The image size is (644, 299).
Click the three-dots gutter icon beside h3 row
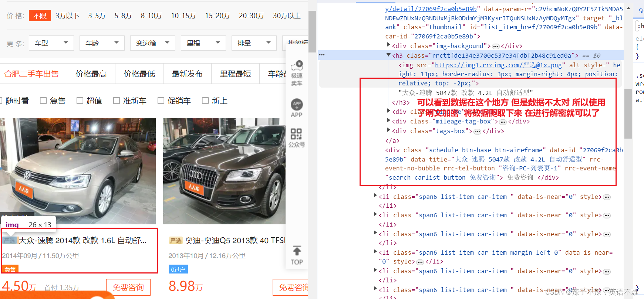[x=322, y=55]
